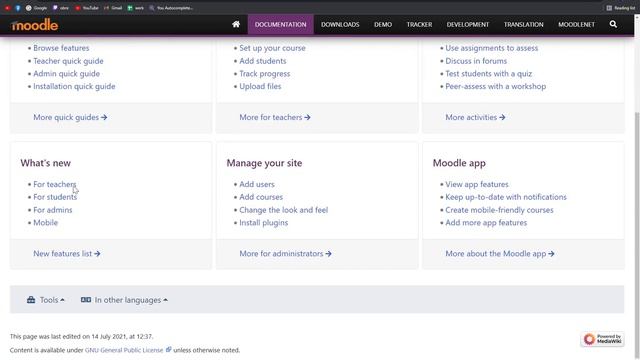Image resolution: width=640 pixels, height=360 pixels.
Task: Open What's new Mobile link
Action: [x=46, y=222]
